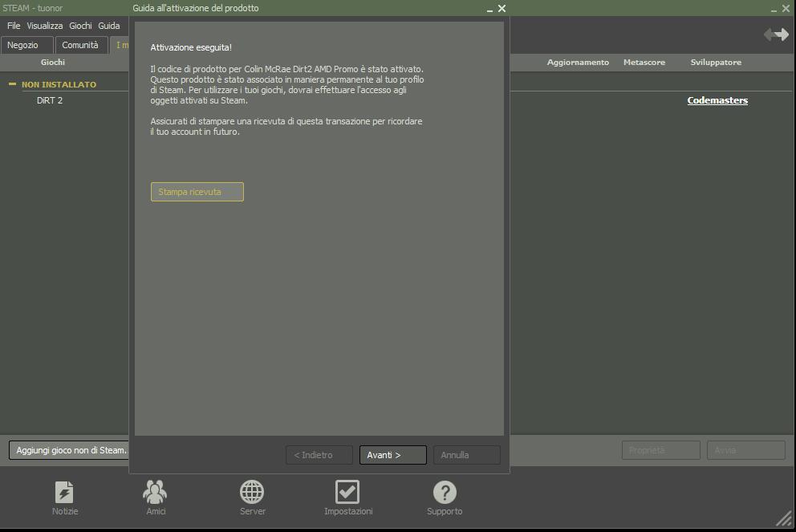Viewport: 796px width, 532px height.
Task: Toggle the mini mode arrows icon
Action: click(776, 34)
